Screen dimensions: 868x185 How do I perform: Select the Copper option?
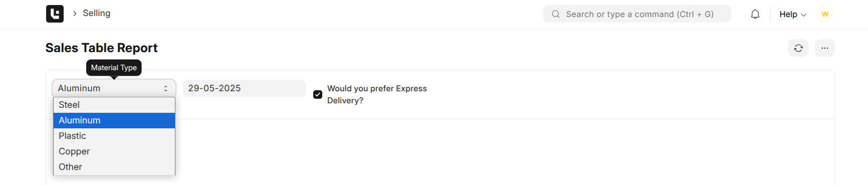(x=114, y=151)
